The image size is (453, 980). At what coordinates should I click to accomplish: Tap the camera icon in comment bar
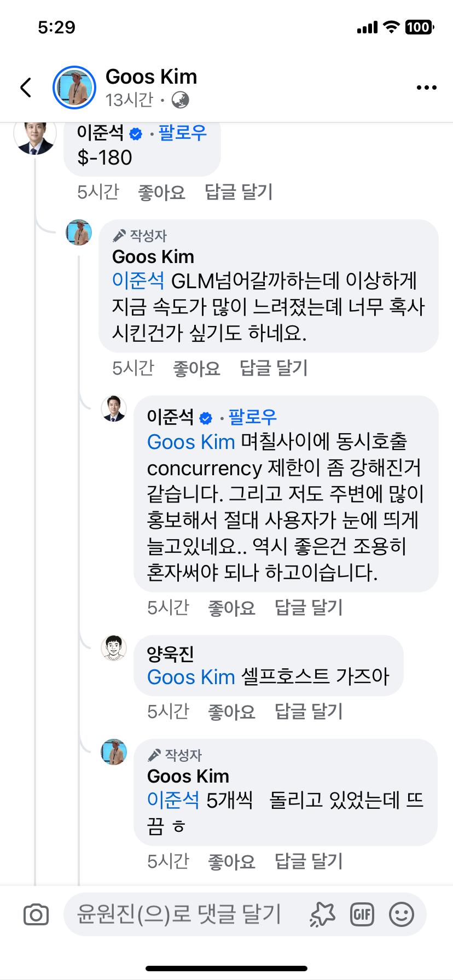pyautogui.click(x=36, y=914)
